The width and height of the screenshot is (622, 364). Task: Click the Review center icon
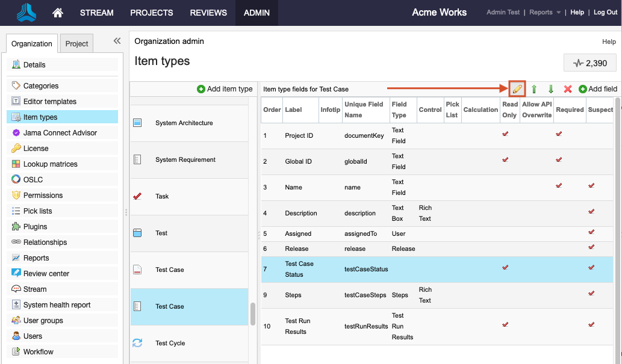16,273
